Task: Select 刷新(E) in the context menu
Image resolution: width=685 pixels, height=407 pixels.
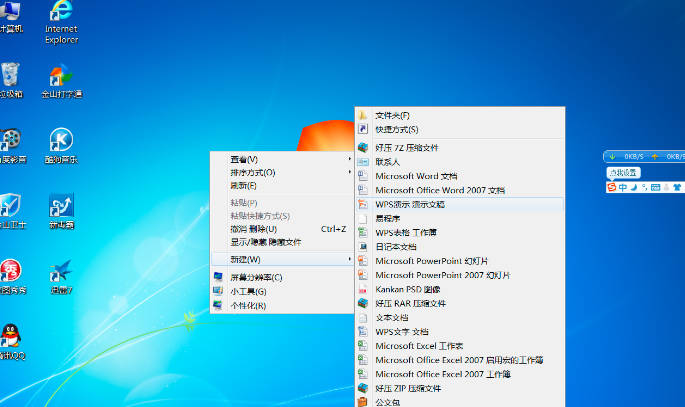Action: coord(244,186)
